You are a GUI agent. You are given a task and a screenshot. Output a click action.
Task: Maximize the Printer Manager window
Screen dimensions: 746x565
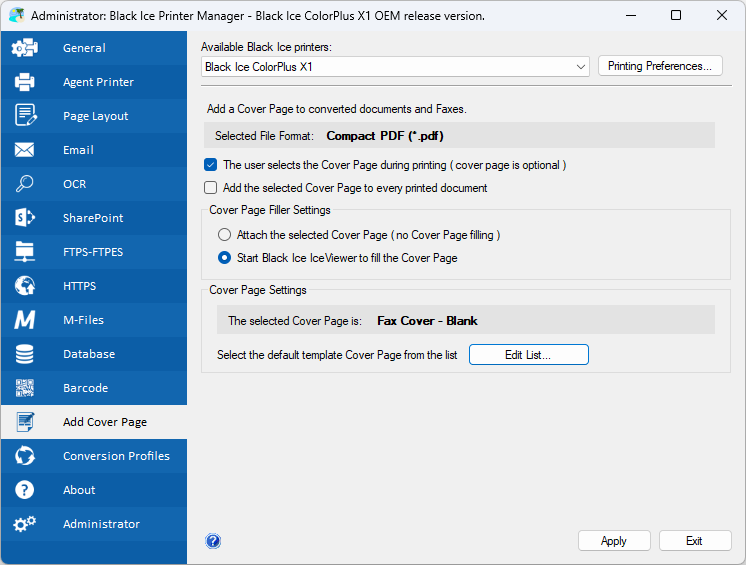(x=676, y=15)
